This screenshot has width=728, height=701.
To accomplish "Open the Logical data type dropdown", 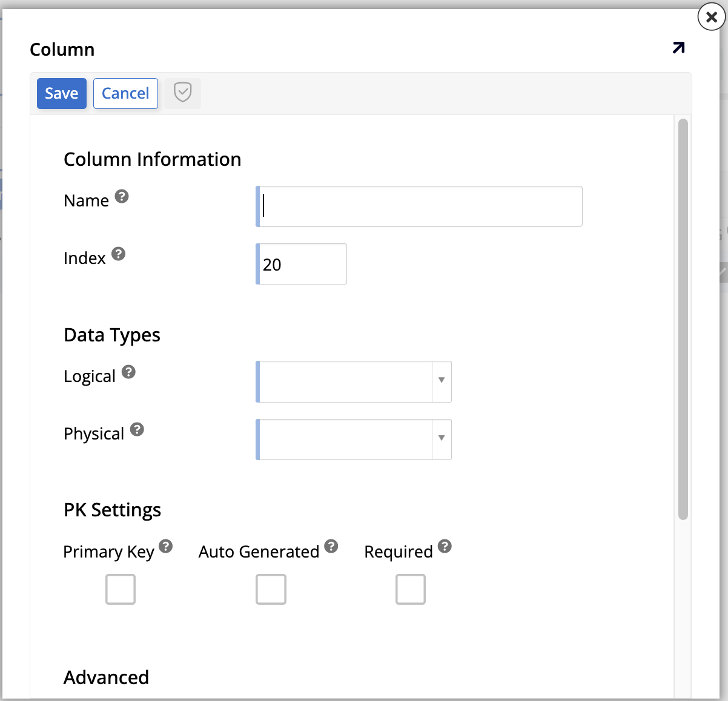I will click(x=442, y=381).
